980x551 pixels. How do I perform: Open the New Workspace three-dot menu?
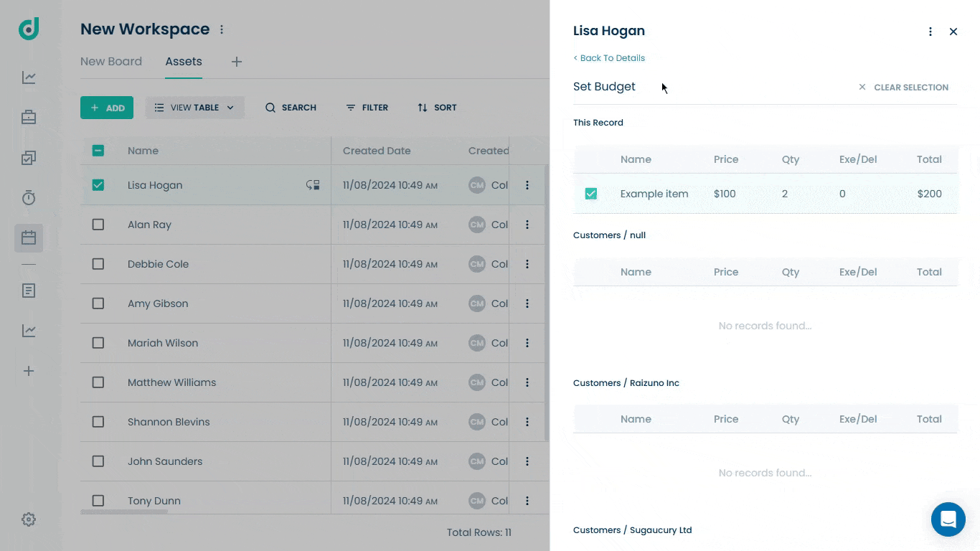coord(222,29)
